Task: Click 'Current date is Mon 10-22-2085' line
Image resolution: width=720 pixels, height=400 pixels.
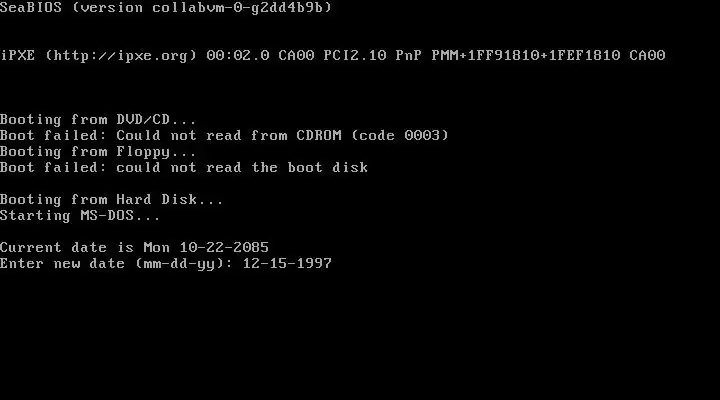Action: point(134,248)
